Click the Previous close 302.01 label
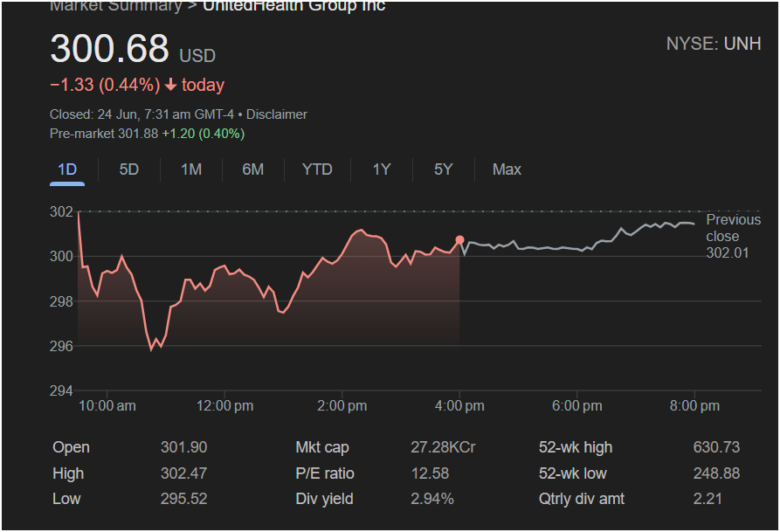The height and width of the screenshot is (532, 780). coord(733,237)
